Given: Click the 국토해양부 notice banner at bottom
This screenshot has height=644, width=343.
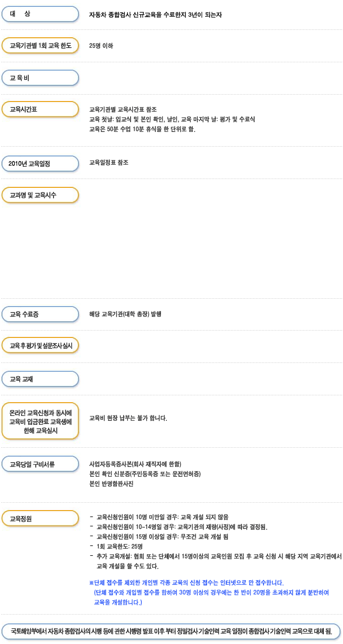Looking at the screenshot, I should (x=171, y=631).
